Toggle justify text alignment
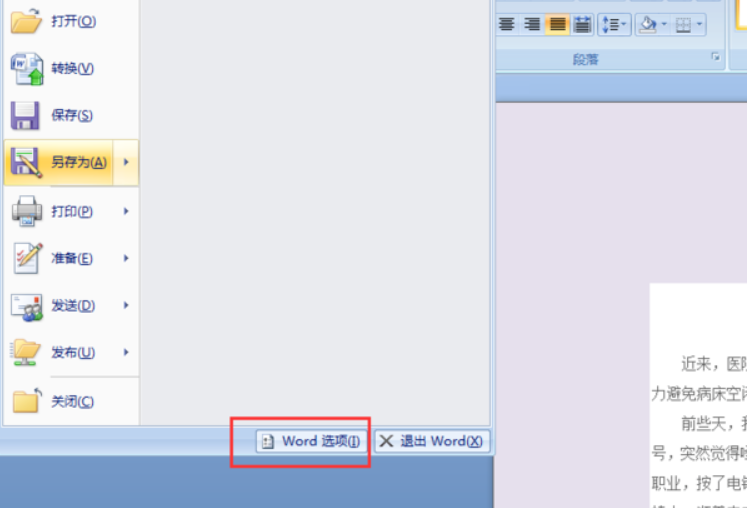 tap(557, 24)
